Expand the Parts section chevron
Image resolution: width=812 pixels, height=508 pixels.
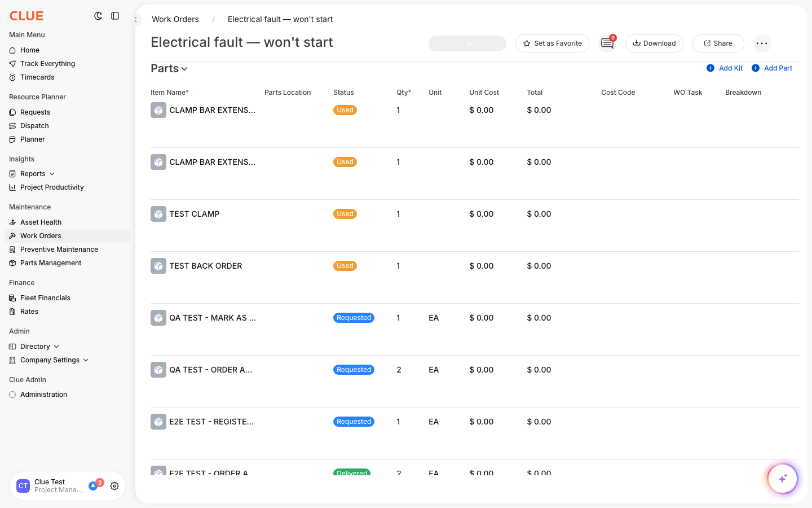pos(184,68)
